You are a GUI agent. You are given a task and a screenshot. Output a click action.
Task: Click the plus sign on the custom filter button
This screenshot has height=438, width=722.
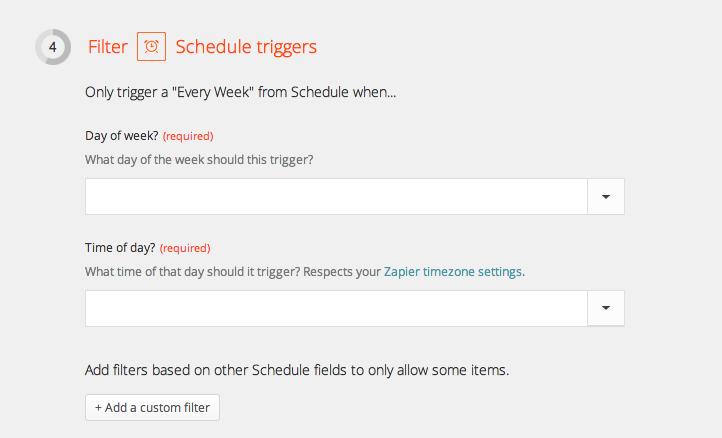point(98,408)
